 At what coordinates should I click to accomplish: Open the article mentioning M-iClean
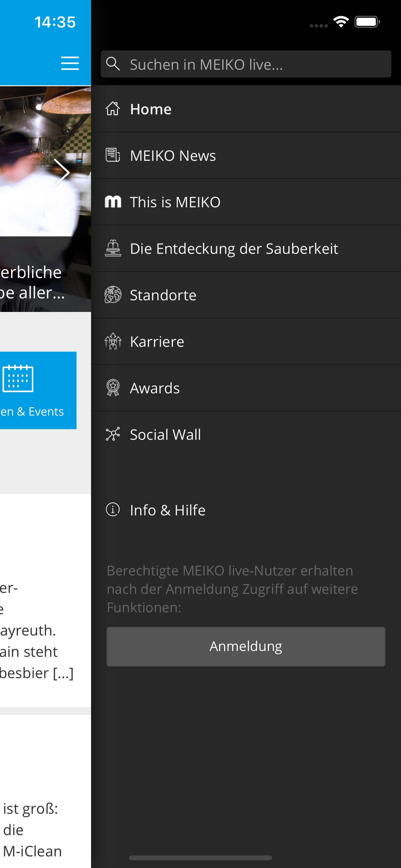pos(46,791)
